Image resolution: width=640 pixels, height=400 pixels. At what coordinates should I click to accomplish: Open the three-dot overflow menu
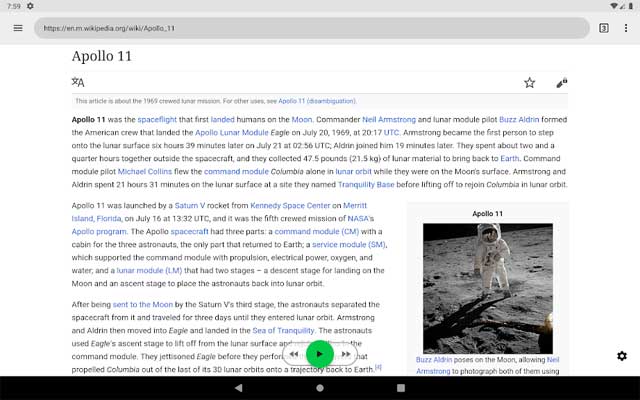(624, 28)
